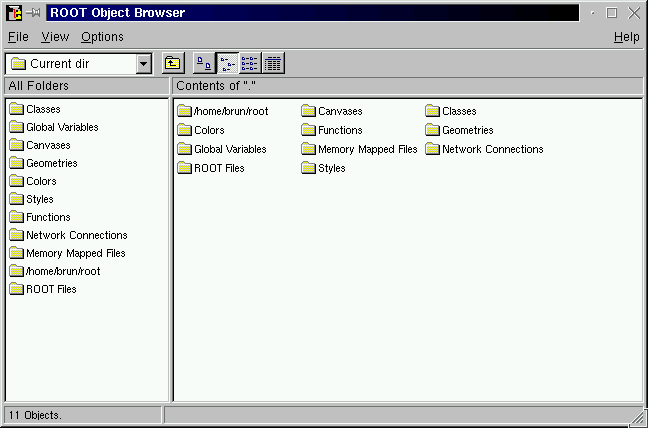Open the View menu
Image resolution: width=648 pixels, height=428 pixels.
pos(55,37)
